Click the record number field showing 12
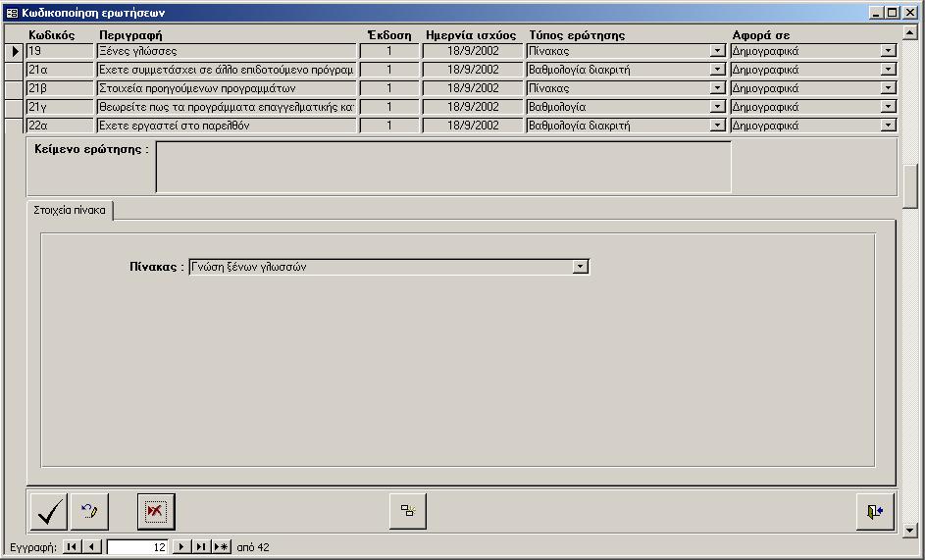This screenshot has height=560, width=925. (137, 547)
